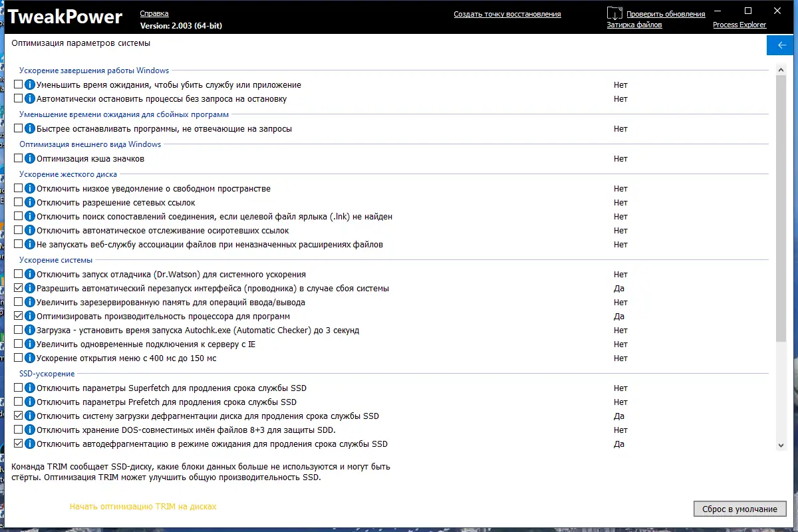Viewport: 798px width, 532px height.
Task: Tick the disable Superfetch parameters checkbox
Action: click(x=19, y=388)
